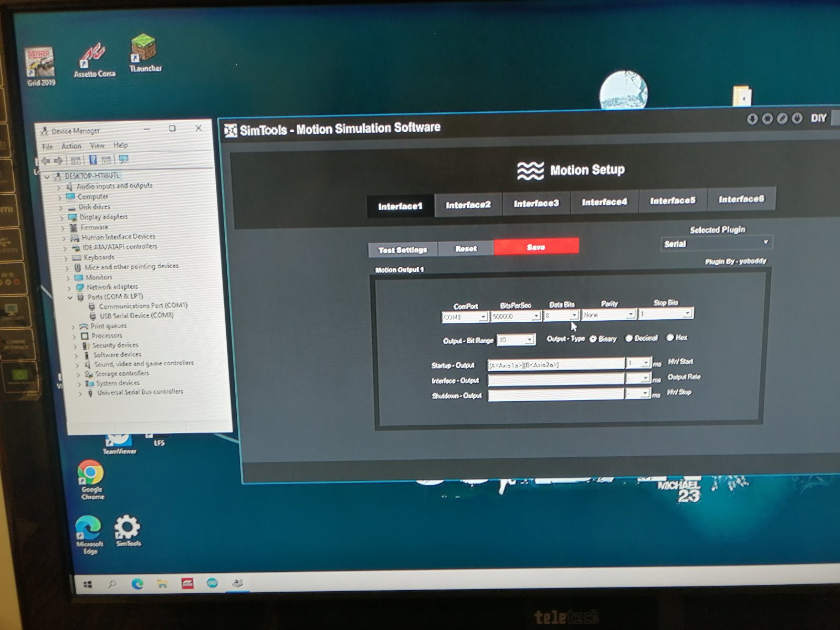Open Device Manager Action menu
This screenshot has width=840, height=630.
[x=71, y=146]
